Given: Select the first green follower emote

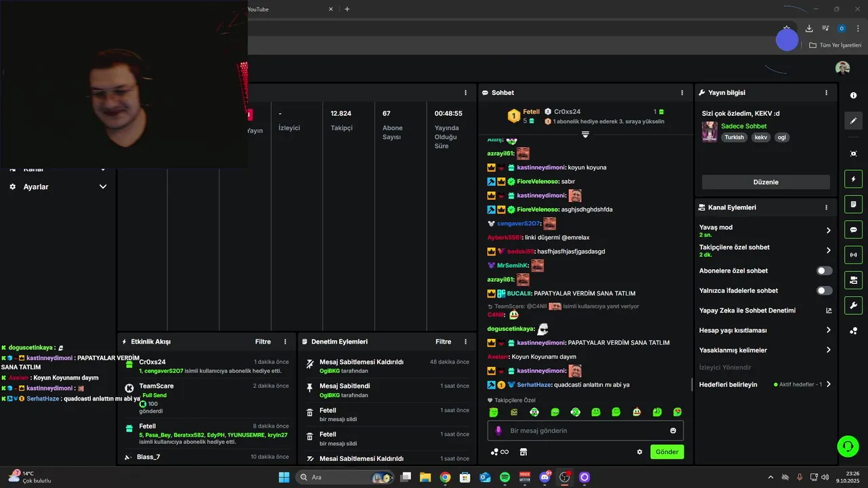Looking at the screenshot, I should [494, 412].
